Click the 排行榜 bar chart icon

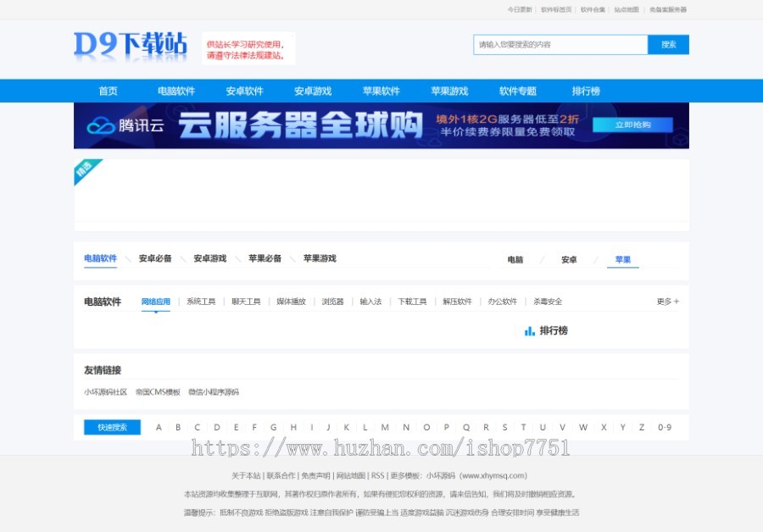point(529,331)
